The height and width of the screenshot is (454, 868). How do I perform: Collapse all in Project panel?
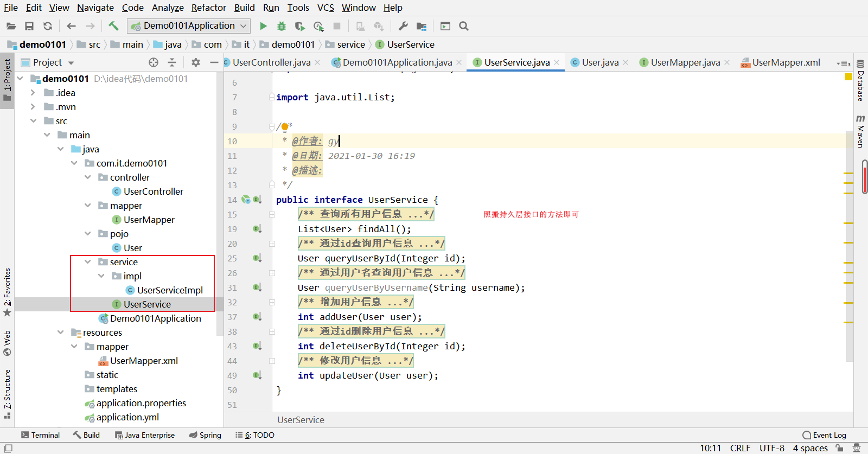click(172, 62)
